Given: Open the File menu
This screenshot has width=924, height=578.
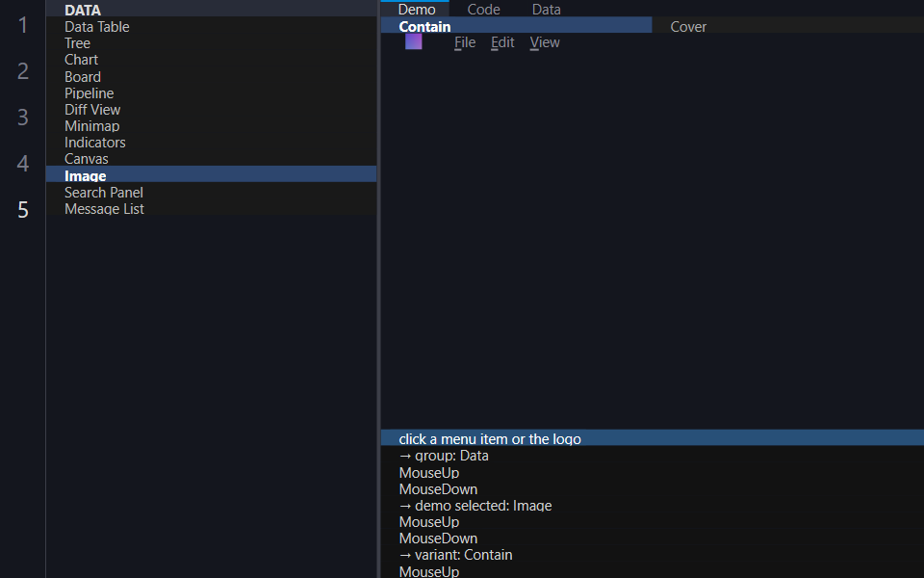Looking at the screenshot, I should click(x=465, y=42).
